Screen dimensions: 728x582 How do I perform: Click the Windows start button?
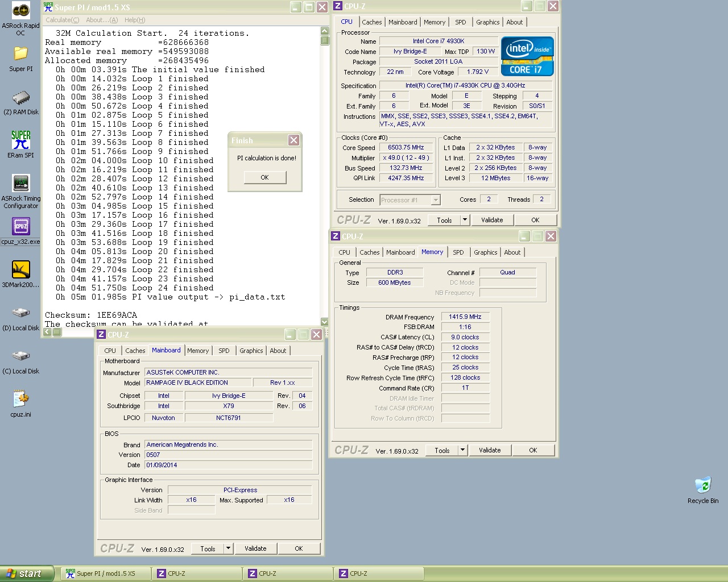tap(27, 573)
